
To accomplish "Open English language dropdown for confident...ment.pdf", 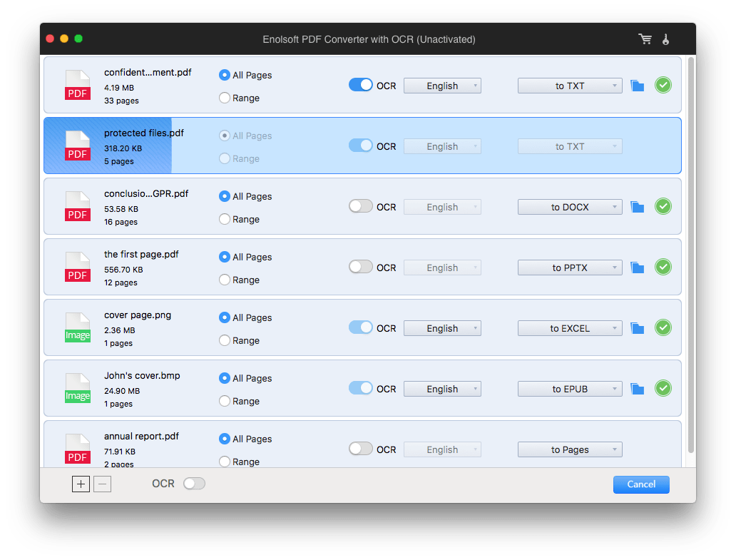I will click(x=442, y=86).
